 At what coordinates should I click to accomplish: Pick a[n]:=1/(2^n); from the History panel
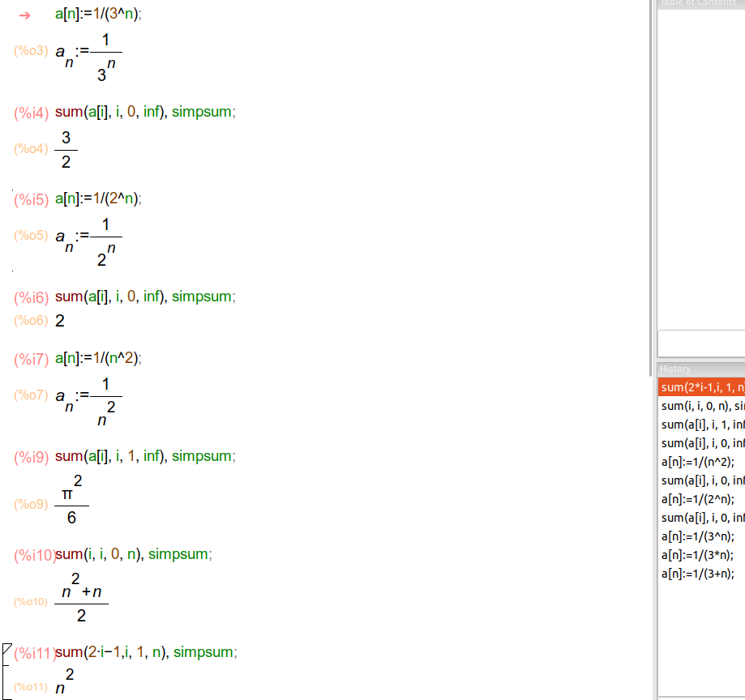[x=698, y=499]
